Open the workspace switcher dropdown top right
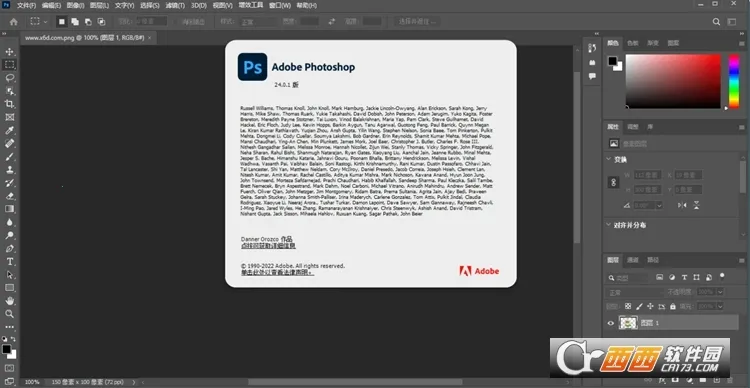Screen dimensions: 750x388 coord(732,22)
